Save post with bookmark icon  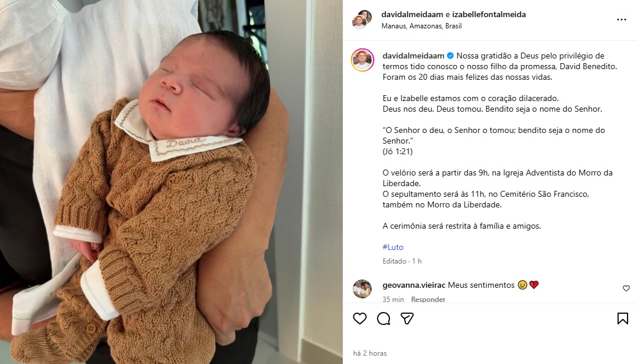622,318
